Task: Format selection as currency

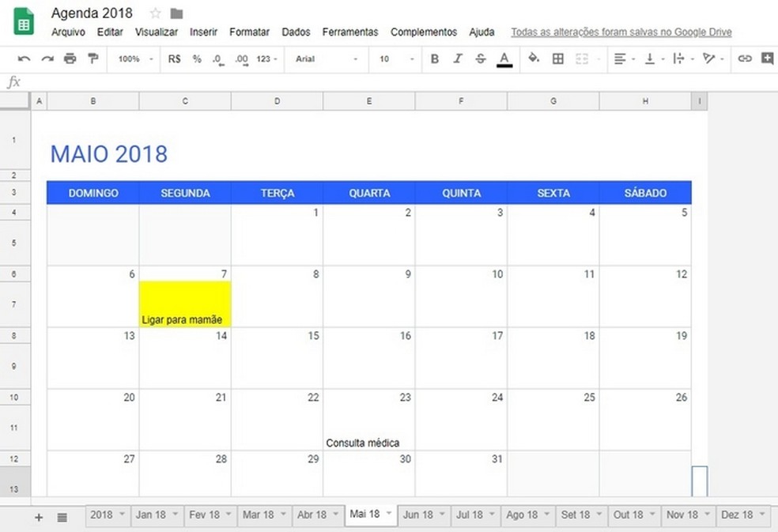Action: [x=175, y=58]
